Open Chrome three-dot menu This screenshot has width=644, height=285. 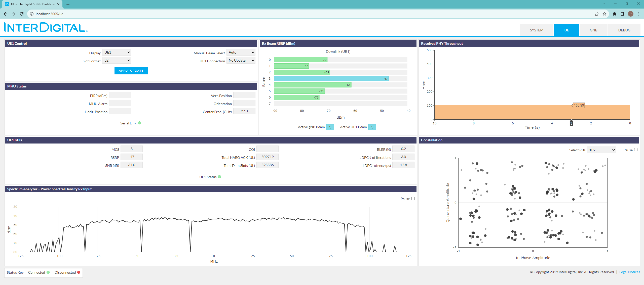click(x=639, y=14)
